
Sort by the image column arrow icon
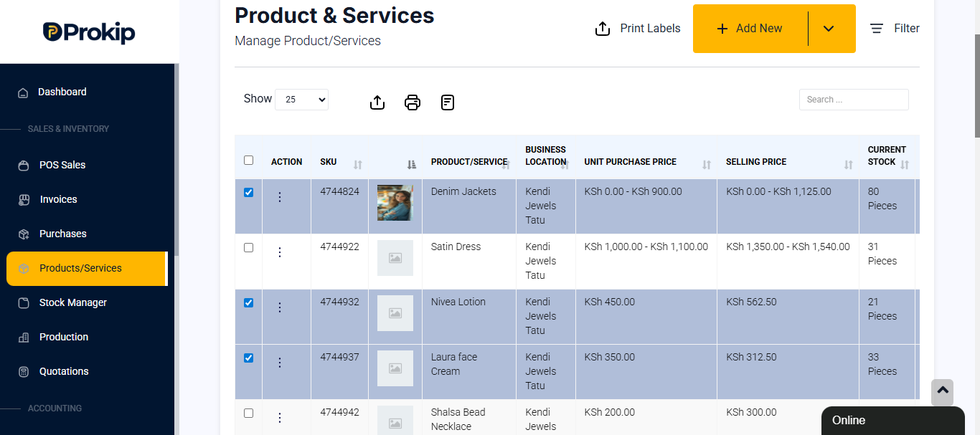[412, 165]
